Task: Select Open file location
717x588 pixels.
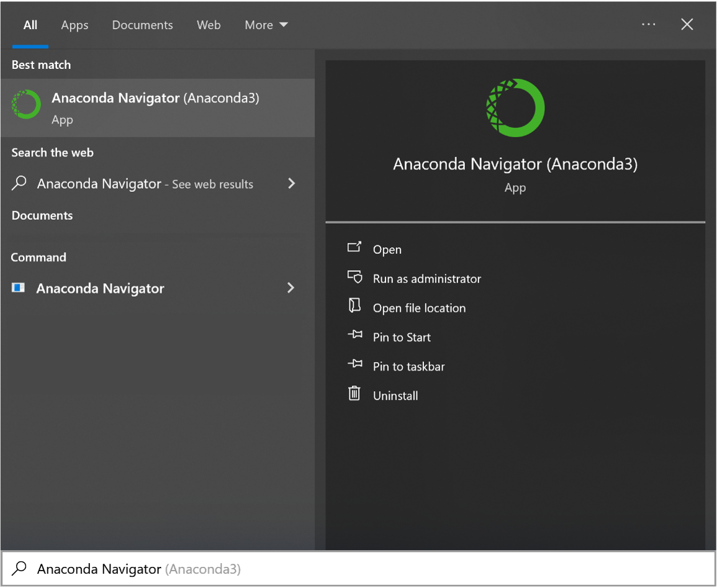Action: tap(419, 308)
